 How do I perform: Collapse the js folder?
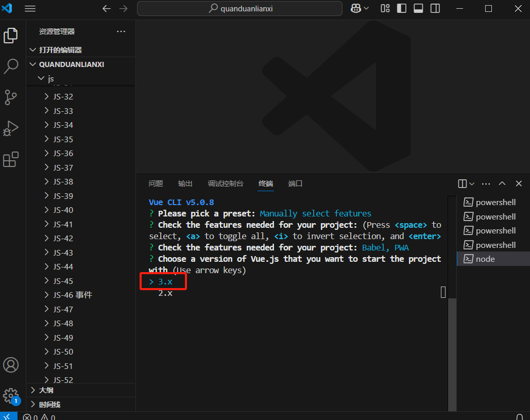pos(81,78)
